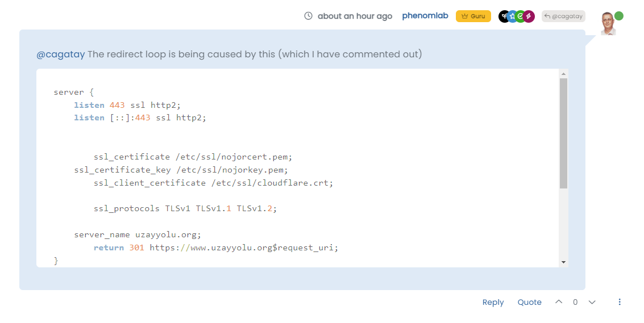Click the Guru group badge
Viewport: 644px width, 323px height.
click(x=473, y=16)
